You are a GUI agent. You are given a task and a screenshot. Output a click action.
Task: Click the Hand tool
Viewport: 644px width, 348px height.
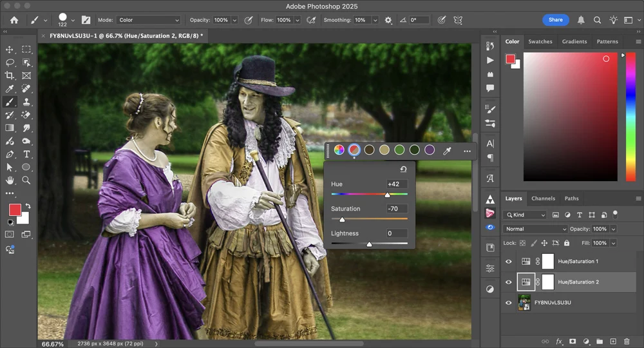click(10, 180)
